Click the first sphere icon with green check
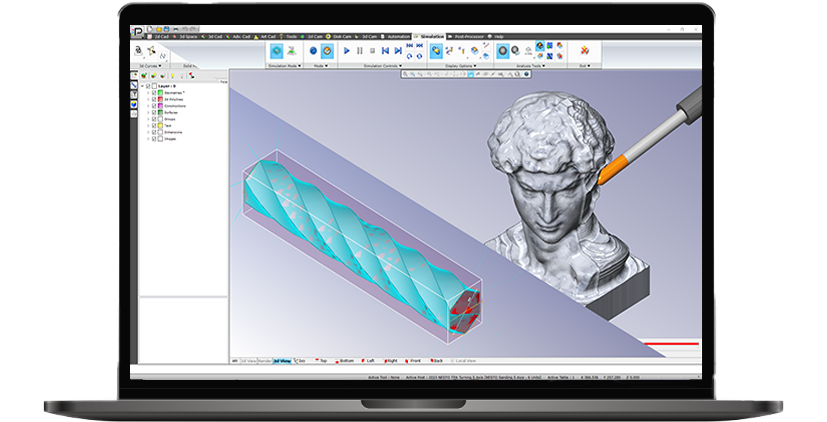This screenshot has height=422, width=827. click(143, 76)
